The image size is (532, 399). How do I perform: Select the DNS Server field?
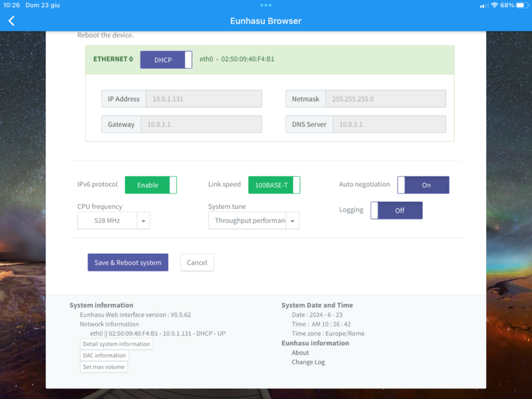point(388,124)
